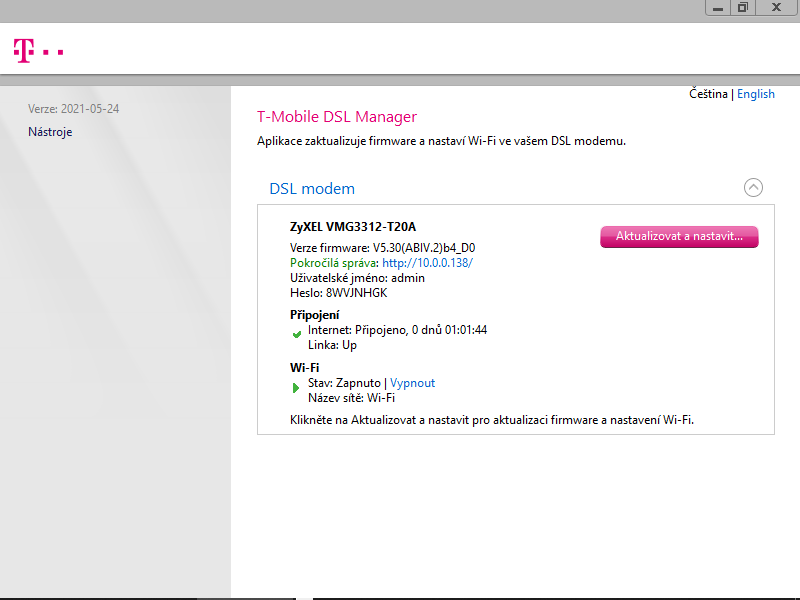The width and height of the screenshot is (800, 600).
Task: Click the Uživatelské jméno: admin line
Action: pyautogui.click(x=357, y=278)
